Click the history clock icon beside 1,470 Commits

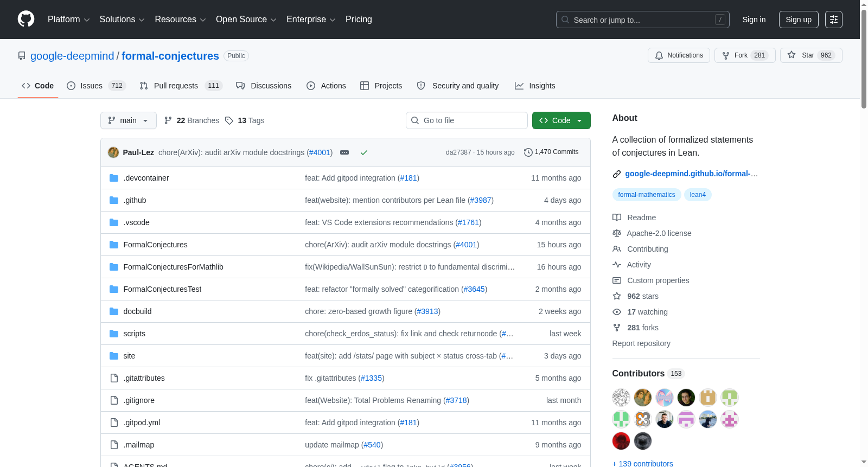click(x=528, y=152)
